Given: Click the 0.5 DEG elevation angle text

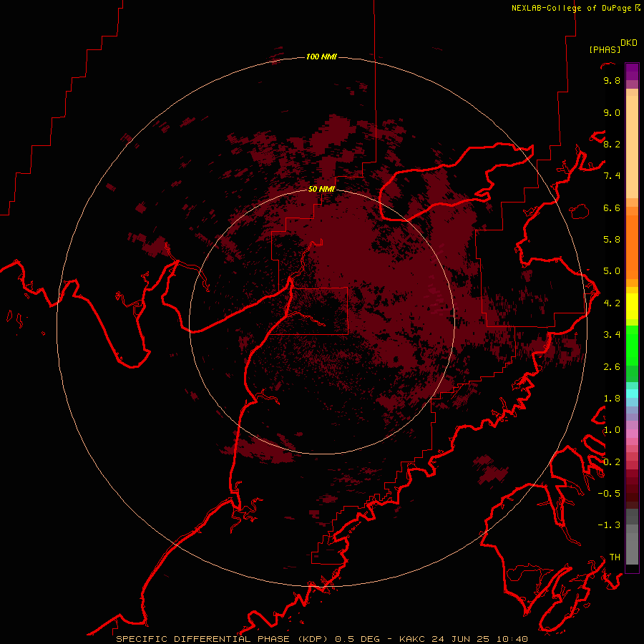Looking at the screenshot, I should tap(357, 639).
